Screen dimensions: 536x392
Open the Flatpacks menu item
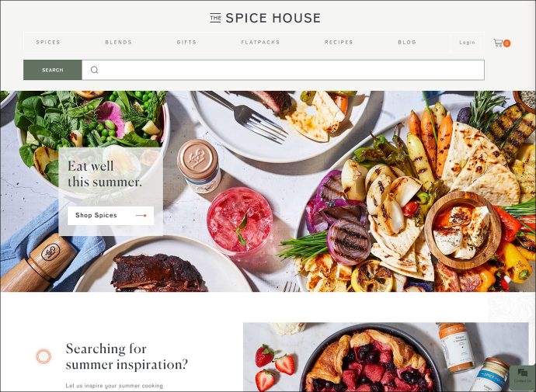coord(260,43)
